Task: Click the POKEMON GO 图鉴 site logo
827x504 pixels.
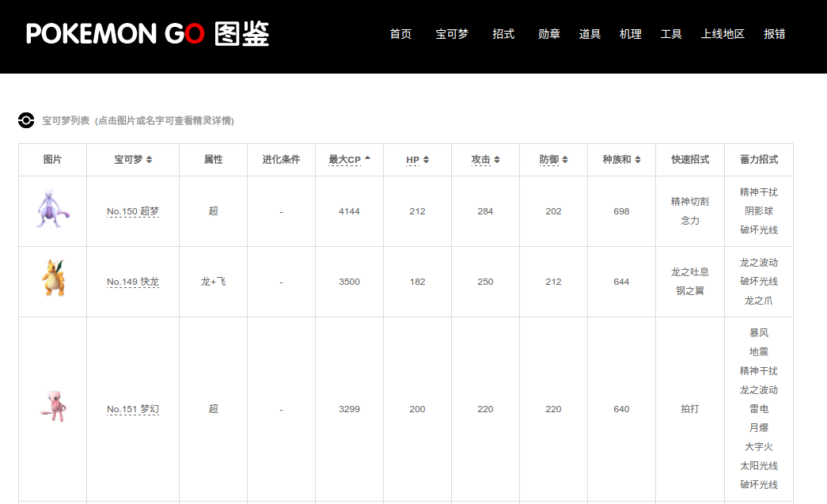Action: [x=148, y=34]
